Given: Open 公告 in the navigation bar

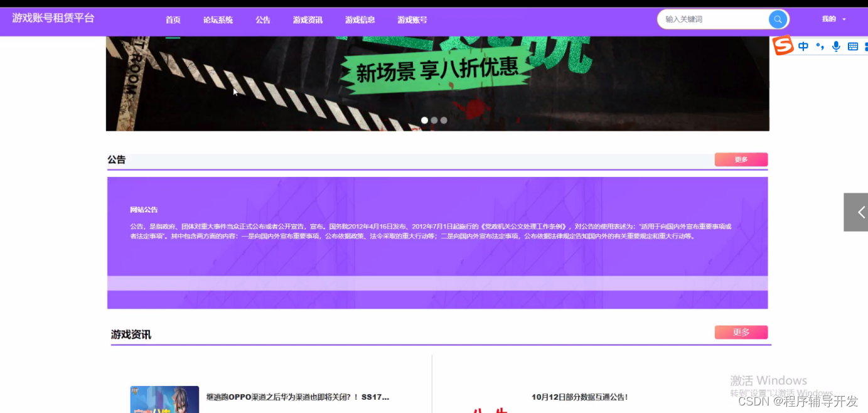Looking at the screenshot, I should pos(263,20).
